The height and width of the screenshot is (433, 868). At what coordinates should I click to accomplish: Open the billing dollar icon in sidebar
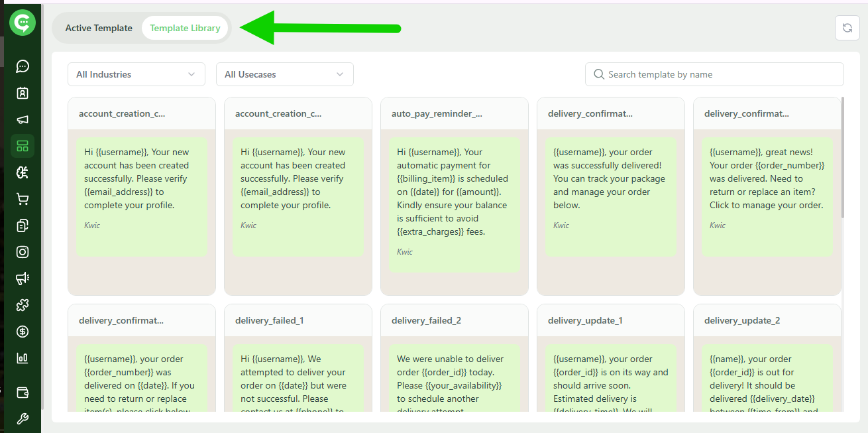[22, 332]
